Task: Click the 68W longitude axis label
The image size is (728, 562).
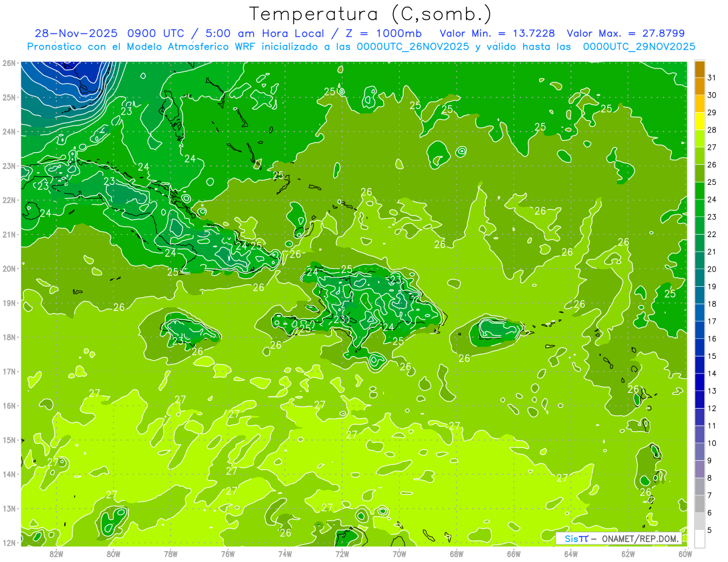Action: [x=457, y=553]
